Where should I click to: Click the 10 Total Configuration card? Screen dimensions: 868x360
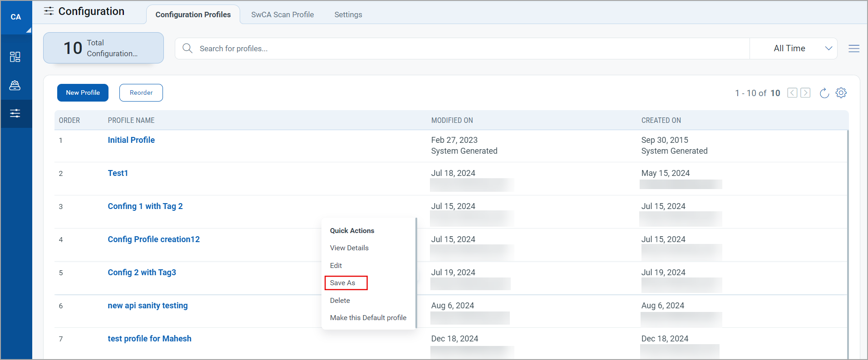click(x=104, y=48)
